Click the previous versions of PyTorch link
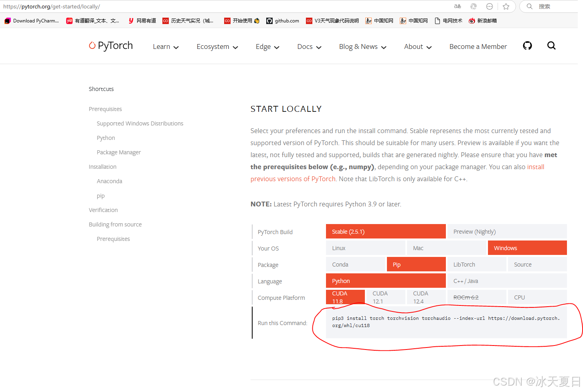Image resolution: width=583 pixels, height=392 pixels. 293,179
